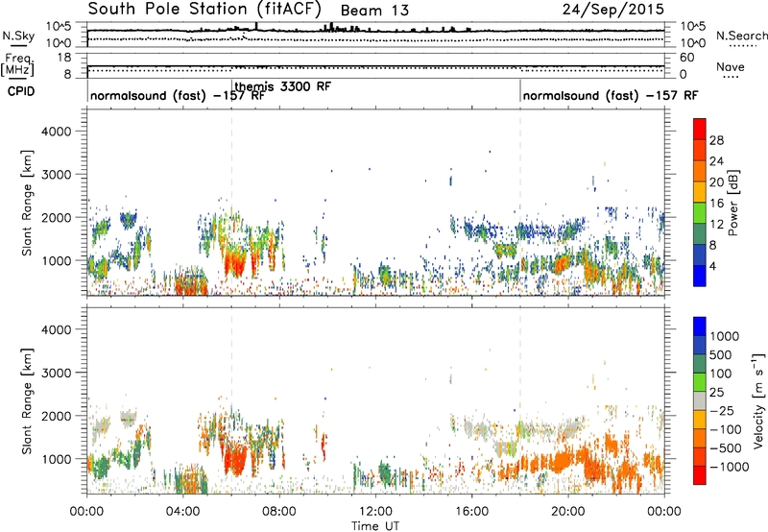The image size is (768, 532).
Task: Click the "12" power colorbar label
Action: (716, 225)
